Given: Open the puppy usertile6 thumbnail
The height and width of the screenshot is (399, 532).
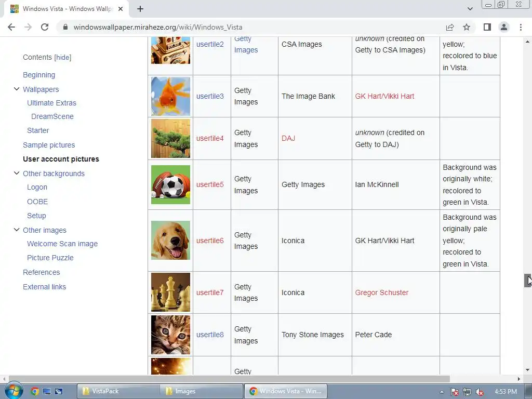Looking at the screenshot, I should [170, 241].
